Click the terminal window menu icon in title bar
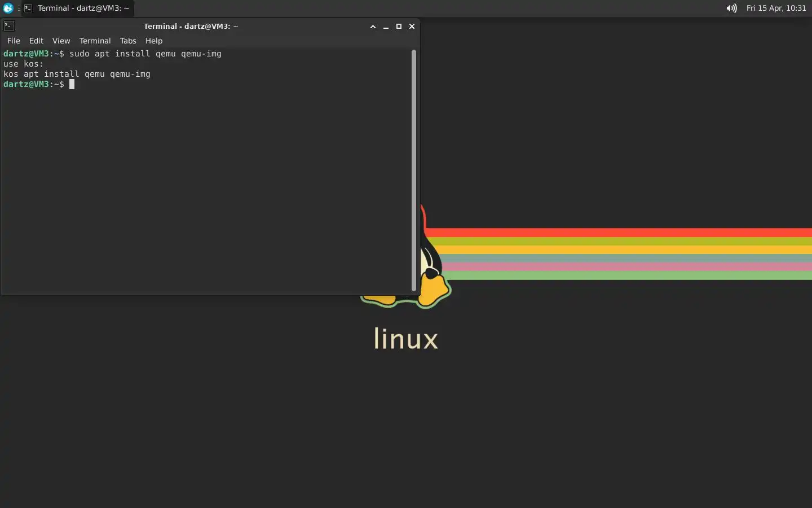 (9, 26)
